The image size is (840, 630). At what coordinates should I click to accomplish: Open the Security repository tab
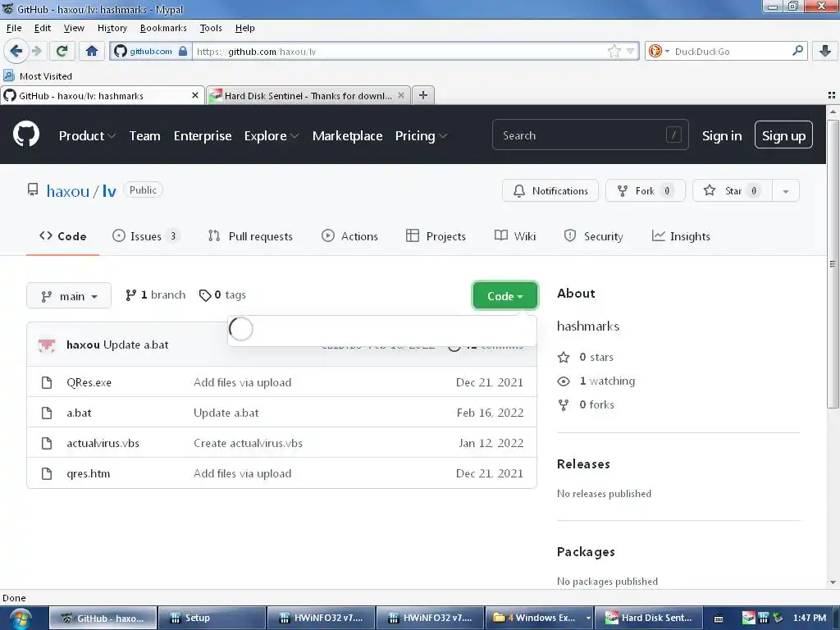(x=594, y=236)
